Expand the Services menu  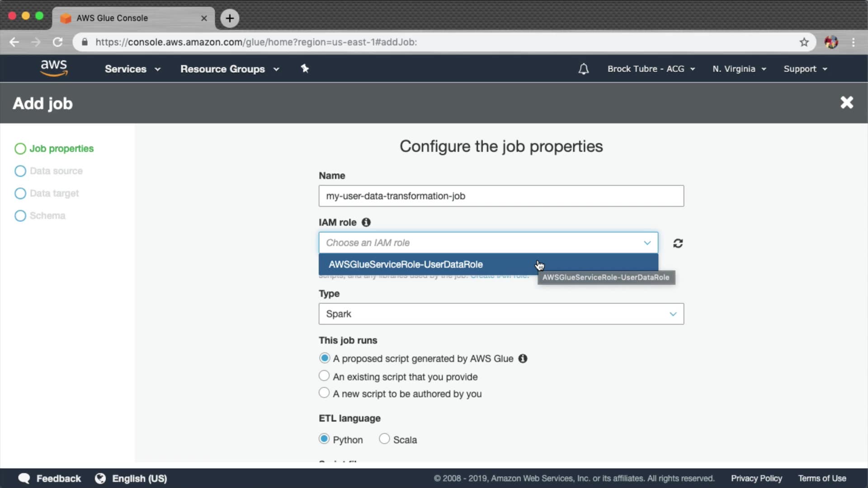132,69
